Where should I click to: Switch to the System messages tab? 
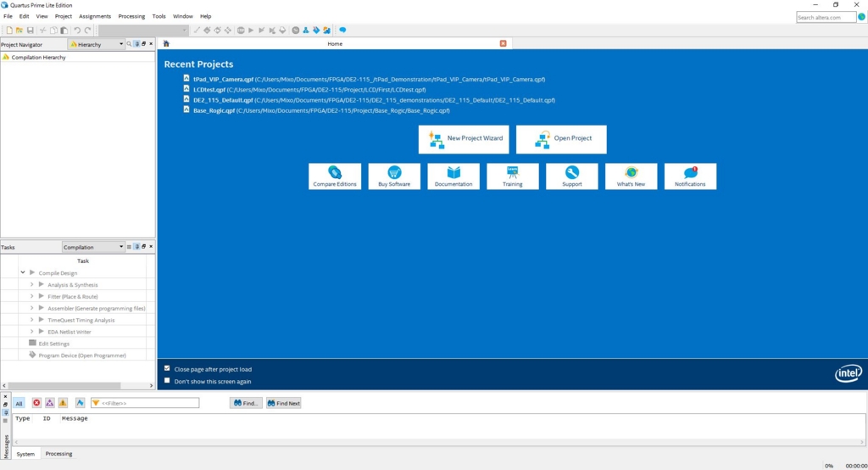click(x=25, y=454)
